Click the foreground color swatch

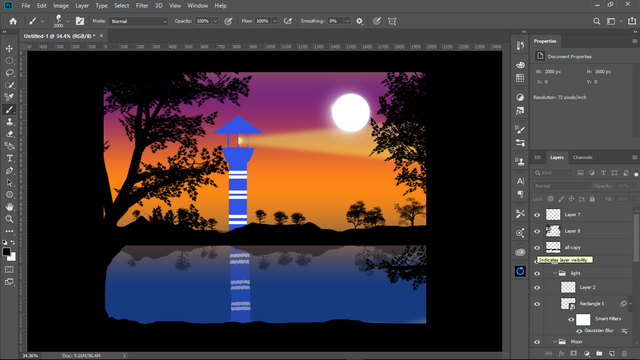pos(7,251)
